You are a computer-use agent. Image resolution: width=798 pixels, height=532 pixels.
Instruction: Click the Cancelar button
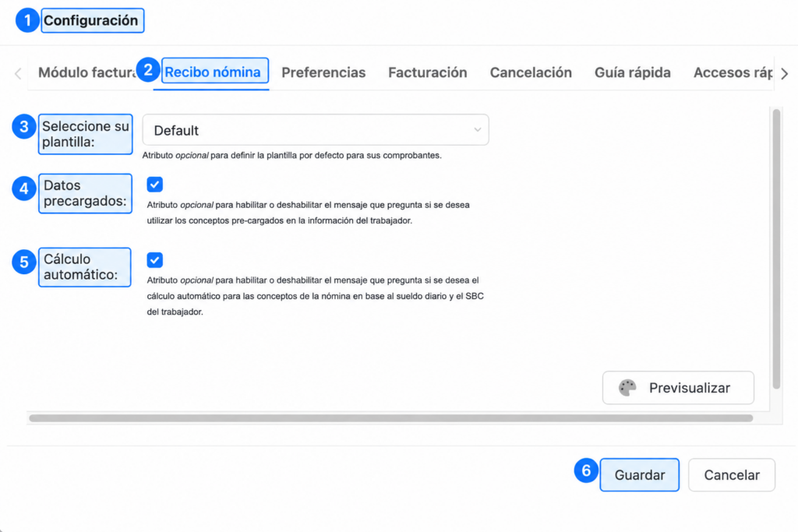[732, 475]
